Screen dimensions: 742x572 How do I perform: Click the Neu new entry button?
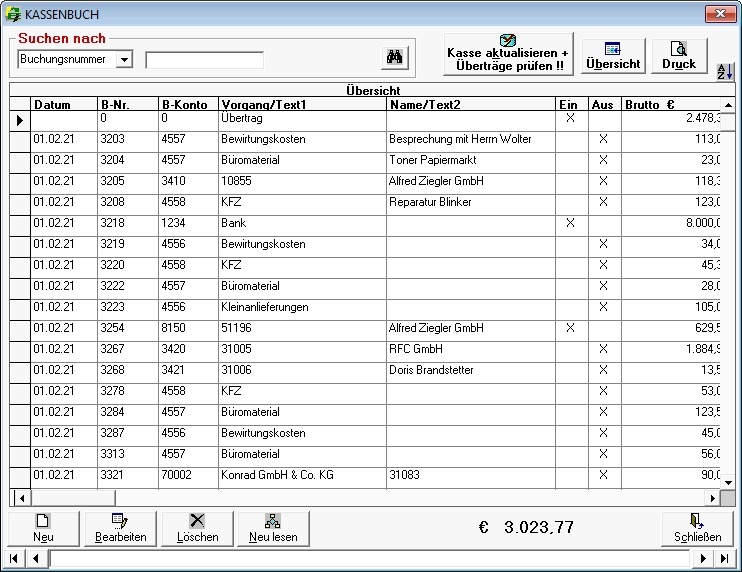(44, 528)
